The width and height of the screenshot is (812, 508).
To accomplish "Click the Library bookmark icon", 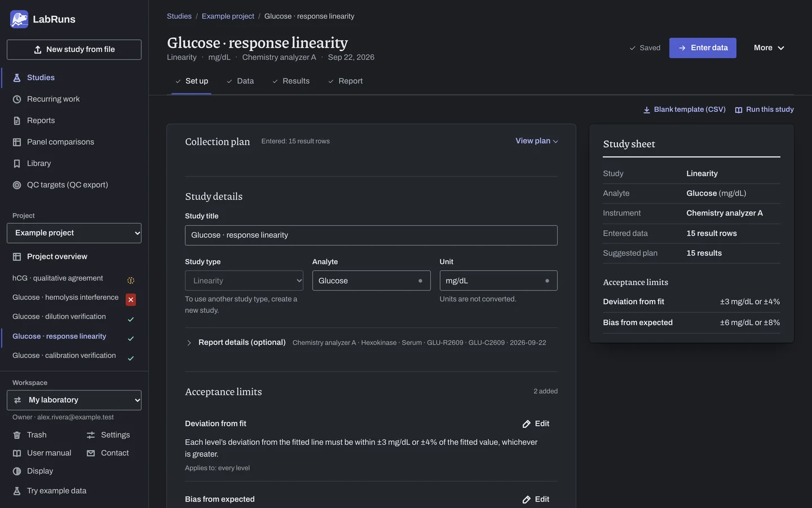I will (x=17, y=164).
